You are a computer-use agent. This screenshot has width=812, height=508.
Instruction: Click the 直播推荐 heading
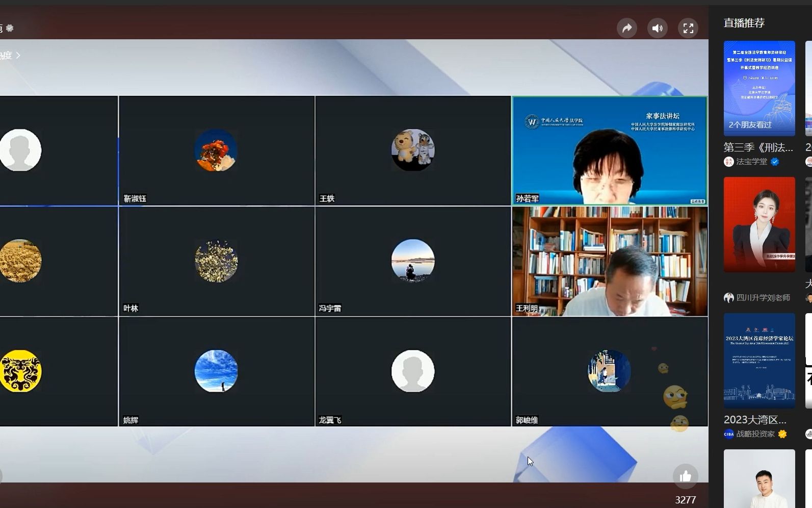point(744,23)
